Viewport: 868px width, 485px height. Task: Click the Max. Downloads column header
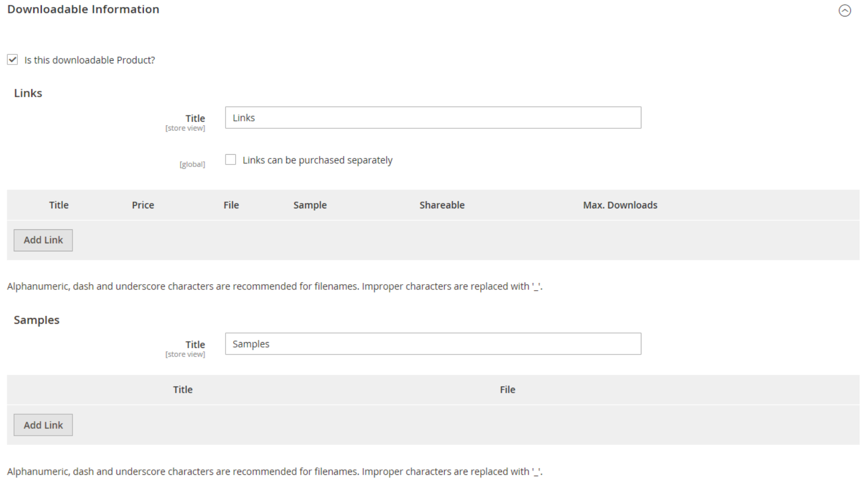tap(620, 205)
